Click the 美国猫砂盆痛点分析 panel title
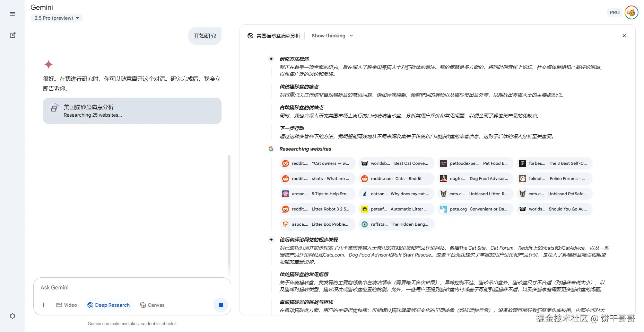This screenshot has height=332, width=644. [278, 36]
